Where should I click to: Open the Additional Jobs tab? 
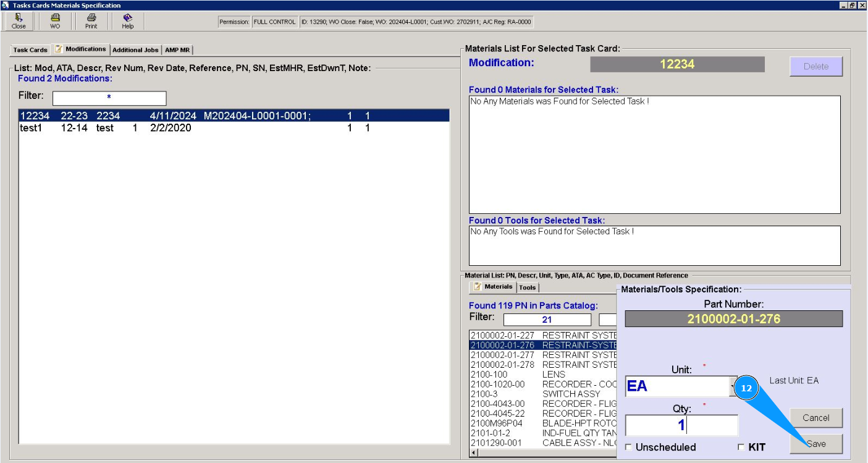(x=135, y=50)
